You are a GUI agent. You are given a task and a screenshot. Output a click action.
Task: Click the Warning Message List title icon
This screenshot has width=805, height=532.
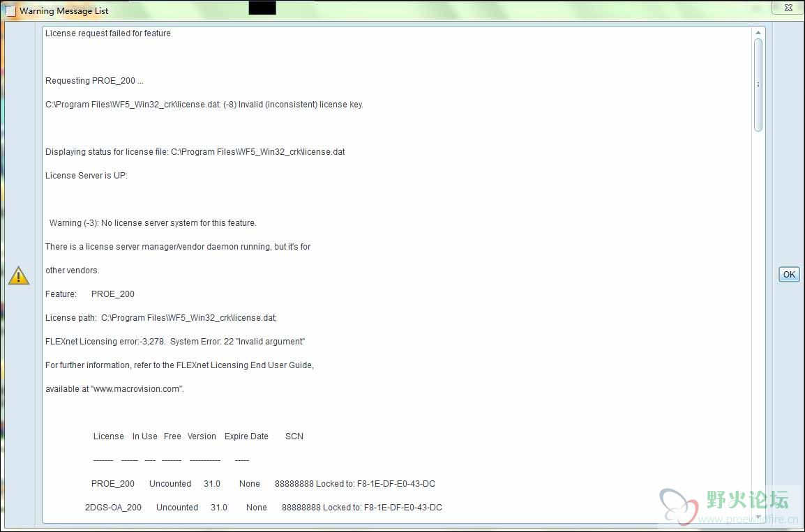point(10,10)
